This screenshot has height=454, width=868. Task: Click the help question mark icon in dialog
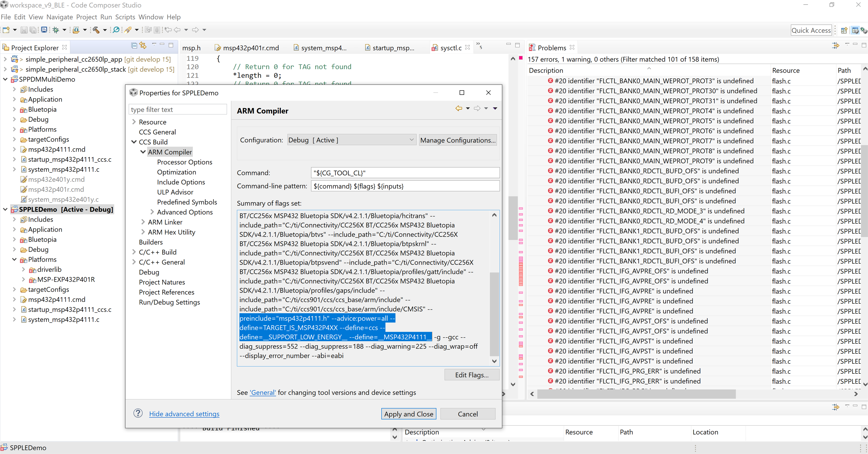pos(138,413)
